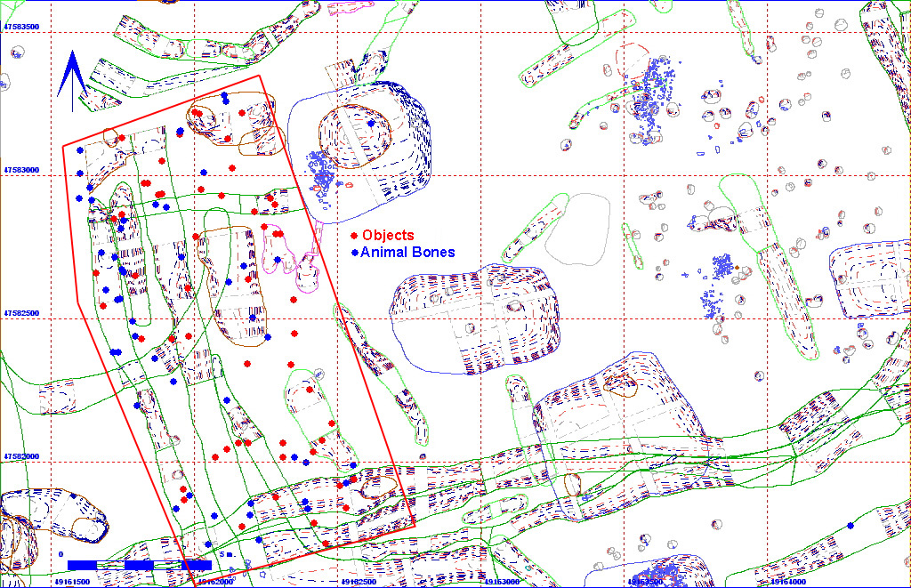Click the 47582500 northing label
The image size is (911, 588).
coord(22,313)
